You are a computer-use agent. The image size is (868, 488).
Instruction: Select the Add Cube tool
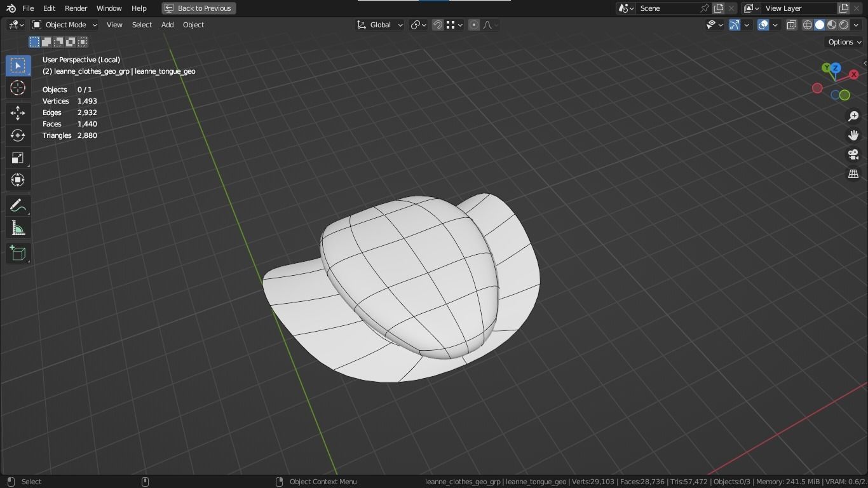(x=17, y=254)
